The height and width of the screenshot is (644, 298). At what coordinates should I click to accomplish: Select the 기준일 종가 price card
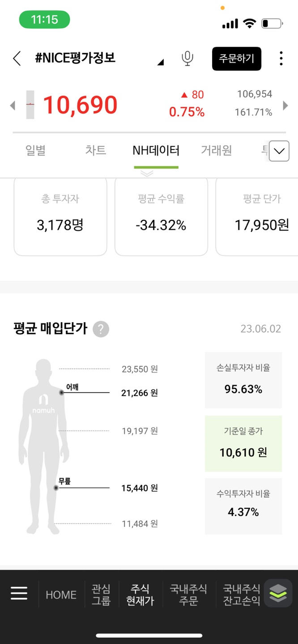pos(243,444)
